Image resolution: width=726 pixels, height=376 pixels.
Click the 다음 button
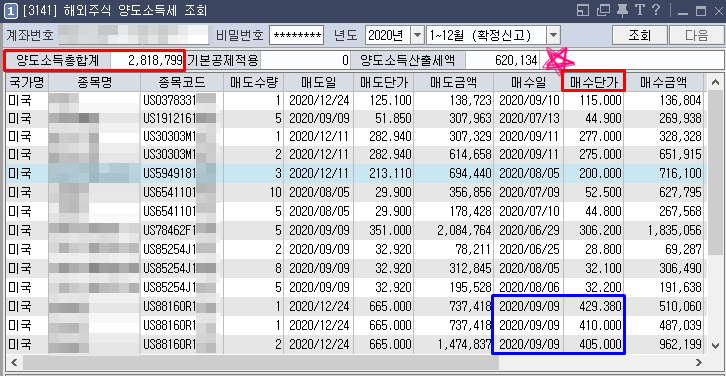(x=697, y=35)
